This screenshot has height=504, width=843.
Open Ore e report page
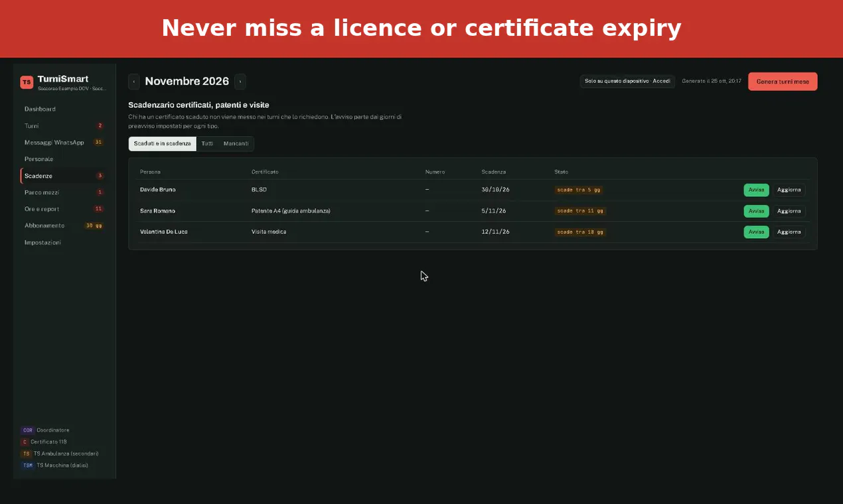63,209
